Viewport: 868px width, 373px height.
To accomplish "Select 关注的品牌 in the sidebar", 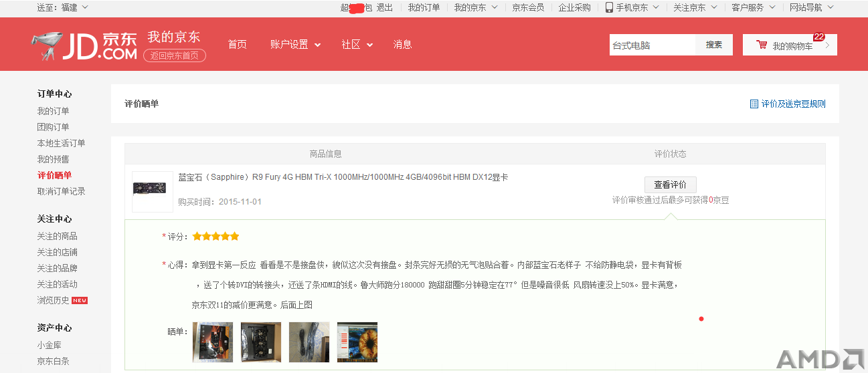I will click(x=57, y=268).
